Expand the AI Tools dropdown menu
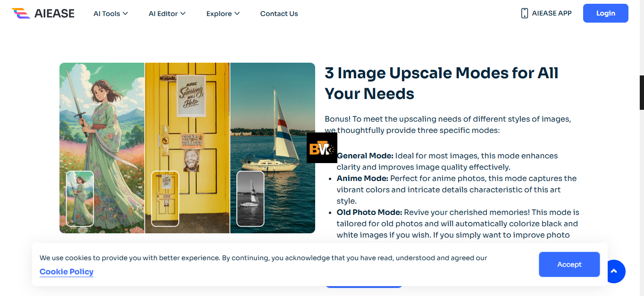Image resolution: width=644 pixels, height=296 pixels. [110, 14]
